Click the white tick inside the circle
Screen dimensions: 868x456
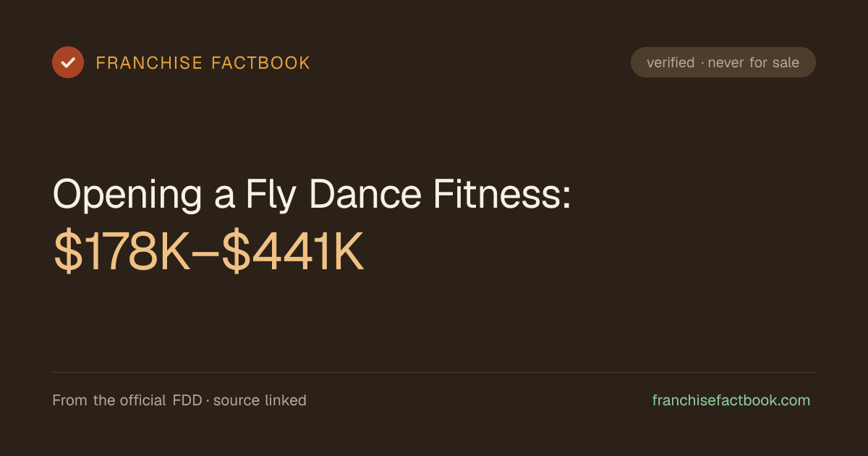pyautogui.click(x=68, y=62)
